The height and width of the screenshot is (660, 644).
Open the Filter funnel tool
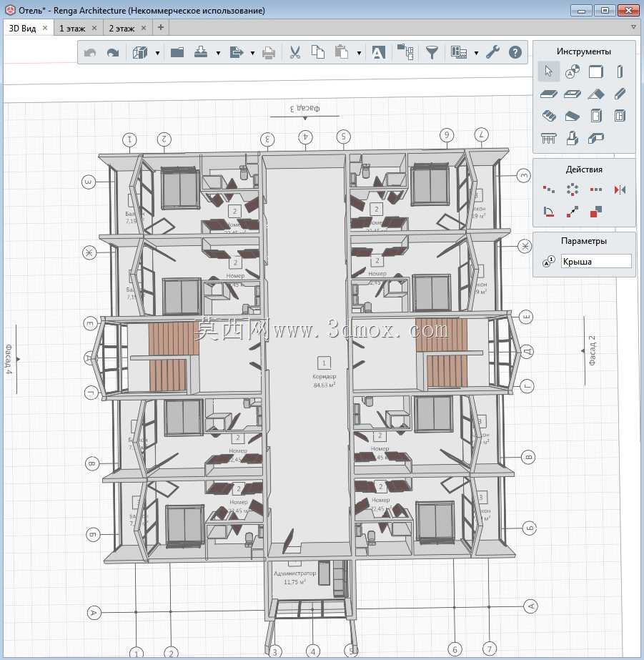pos(432,53)
